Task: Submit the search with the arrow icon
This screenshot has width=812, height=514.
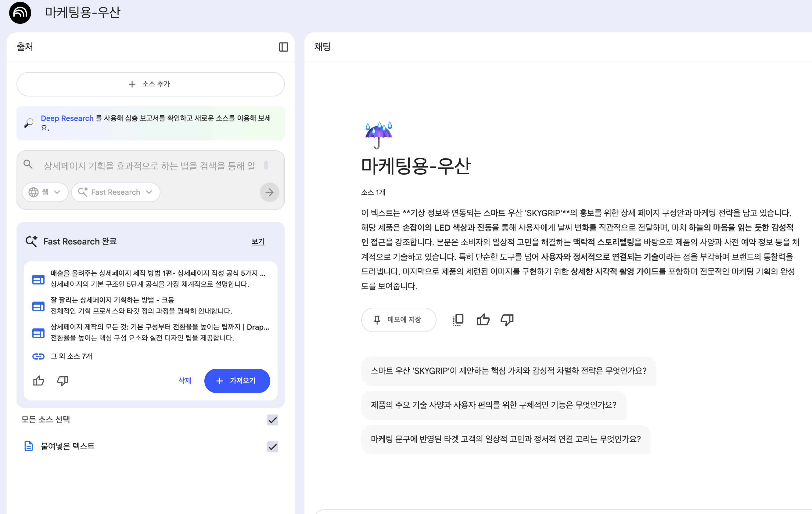Action: coord(269,192)
